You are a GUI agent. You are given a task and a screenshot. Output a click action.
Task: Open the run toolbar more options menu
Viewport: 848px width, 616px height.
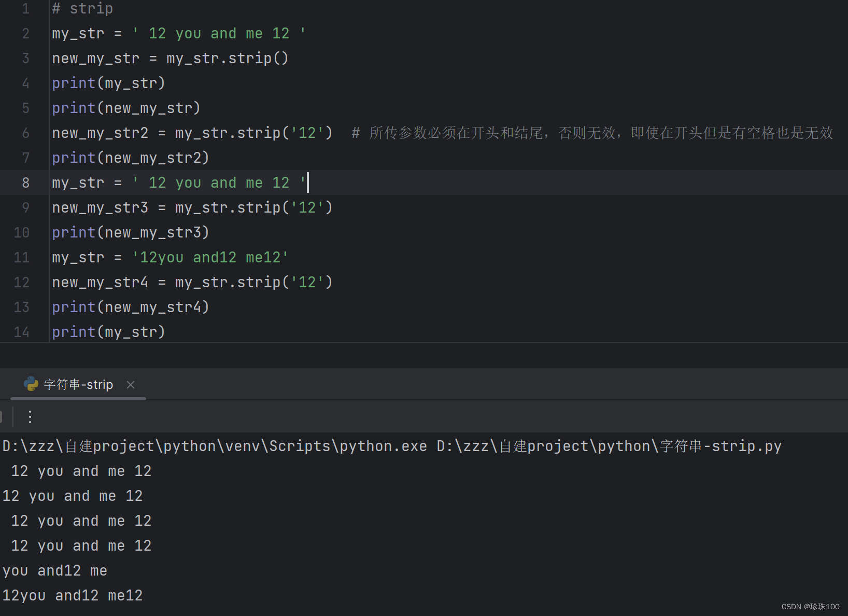point(30,417)
